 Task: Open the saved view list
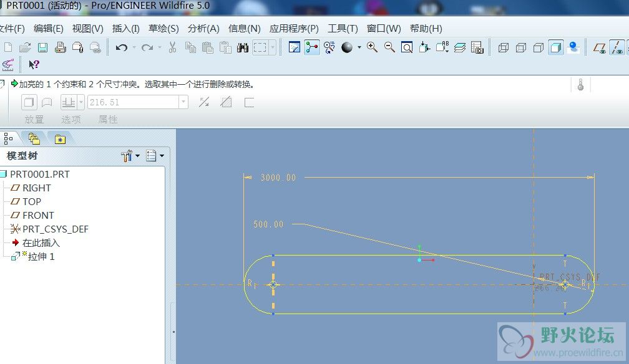(x=442, y=47)
